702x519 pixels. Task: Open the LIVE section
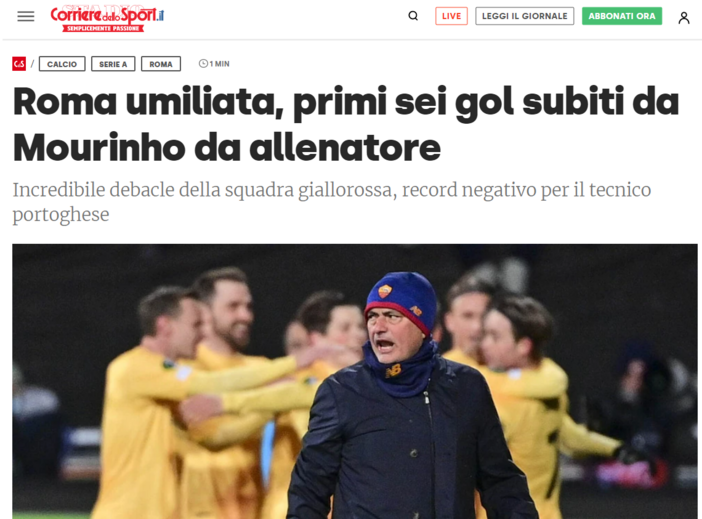tap(451, 16)
